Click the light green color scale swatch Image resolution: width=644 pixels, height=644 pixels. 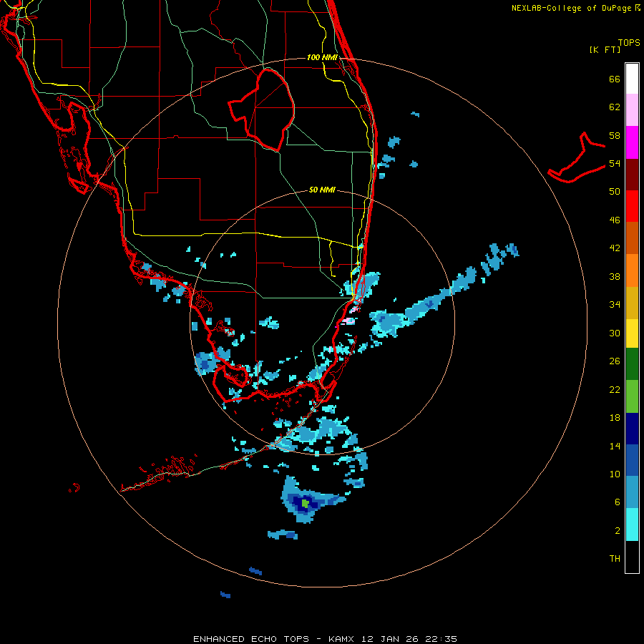point(632,396)
